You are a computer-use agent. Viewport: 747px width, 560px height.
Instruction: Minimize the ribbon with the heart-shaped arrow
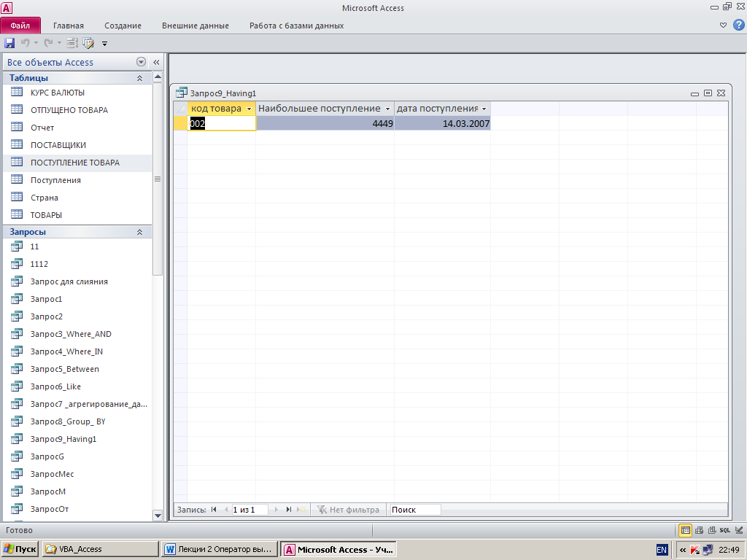pyautogui.click(x=723, y=26)
